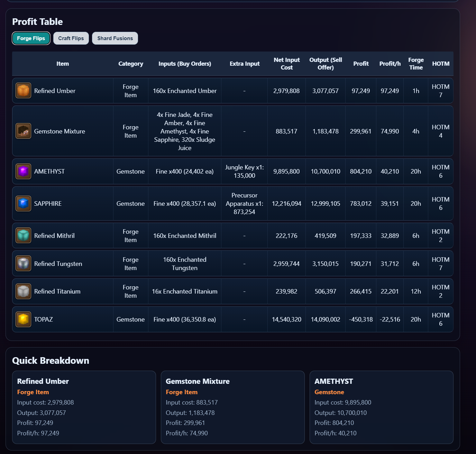Click the orange Gemstone label in the AMETHYST card

(x=329, y=392)
